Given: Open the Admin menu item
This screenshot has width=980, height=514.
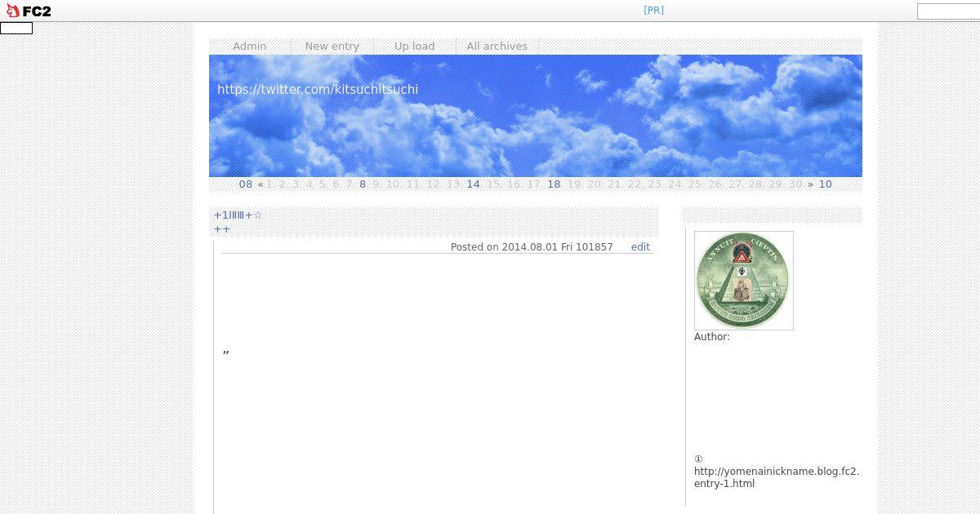Looking at the screenshot, I should tap(250, 47).
